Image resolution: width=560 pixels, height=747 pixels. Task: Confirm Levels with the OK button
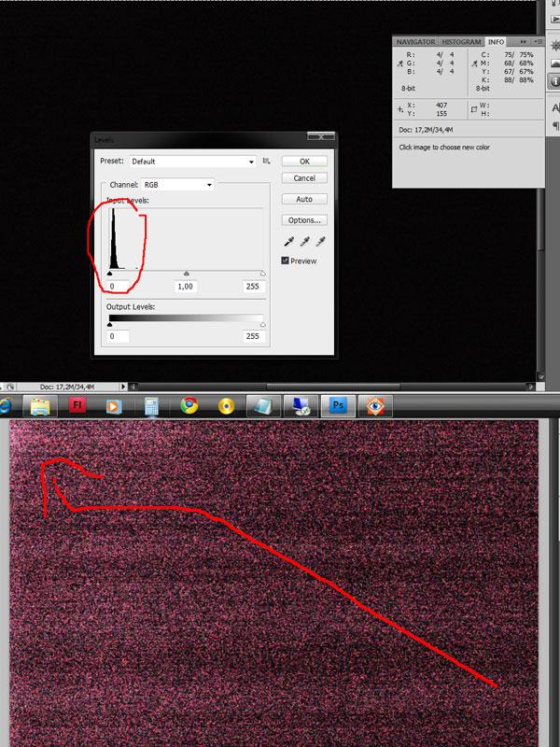point(304,161)
